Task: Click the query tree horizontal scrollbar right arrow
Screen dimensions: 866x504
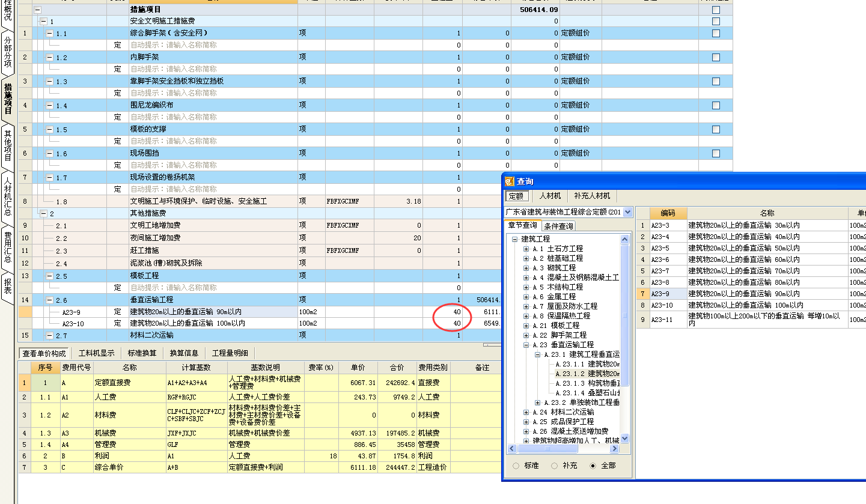Action: pos(615,448)
